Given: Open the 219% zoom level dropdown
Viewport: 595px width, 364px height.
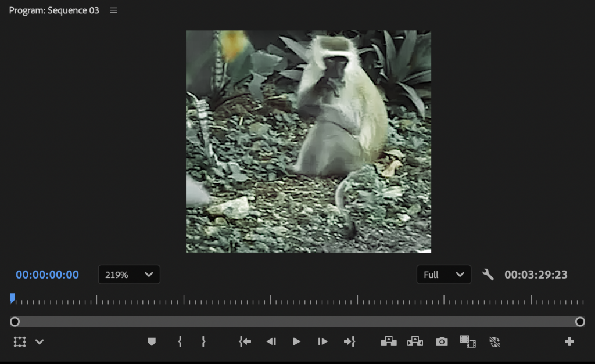Looking at the screenshot, I should [129, 275].
